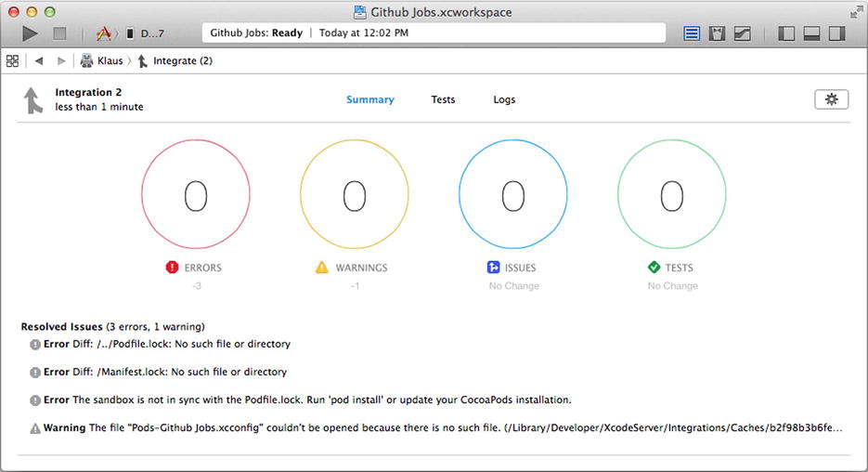
Task: Click "No Change" under ISSUES
Action: (513, 286)
